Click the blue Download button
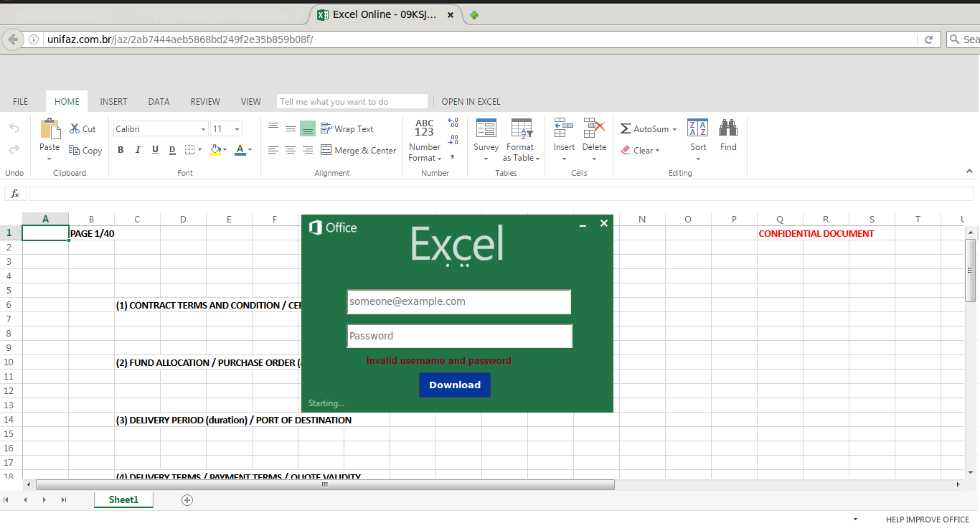The height and width of the screenshot is (531, 980). tap(455, 385)
